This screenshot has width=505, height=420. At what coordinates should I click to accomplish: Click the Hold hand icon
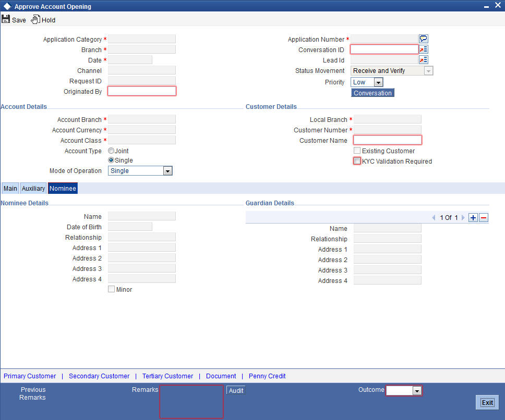pyautogui.click(x=35, y=20)
